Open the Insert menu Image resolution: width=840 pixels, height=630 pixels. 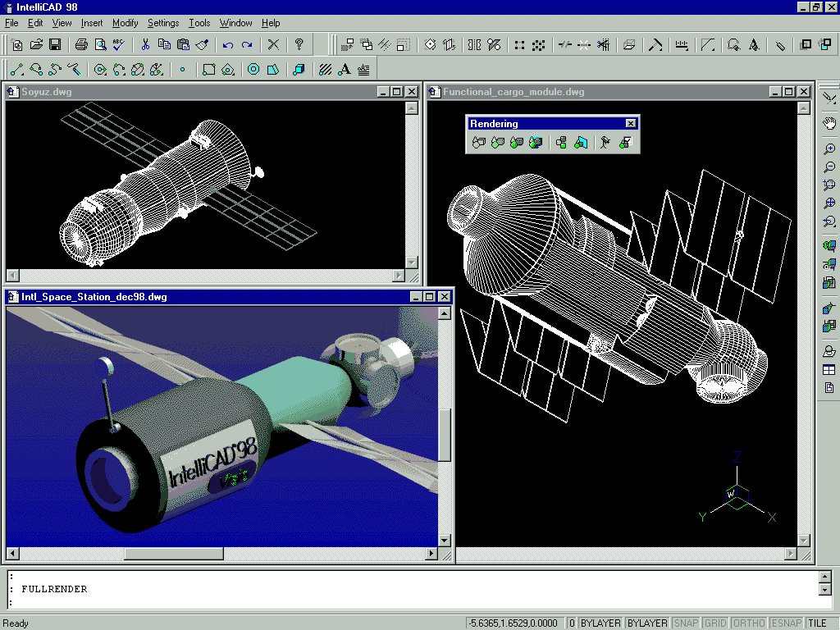[x=92, y=23]
